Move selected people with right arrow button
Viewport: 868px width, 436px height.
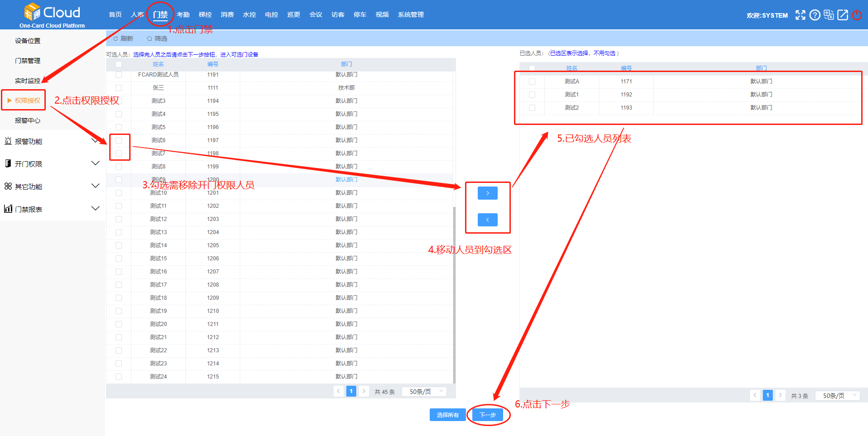point(487,193)
